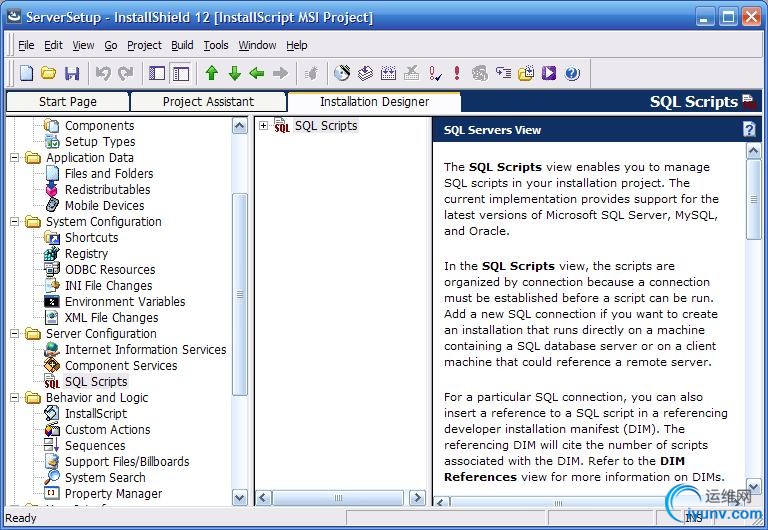Open INI File Changes view
Screen dimensions: 768x530
pyautogui.click(x=108, y=286)
